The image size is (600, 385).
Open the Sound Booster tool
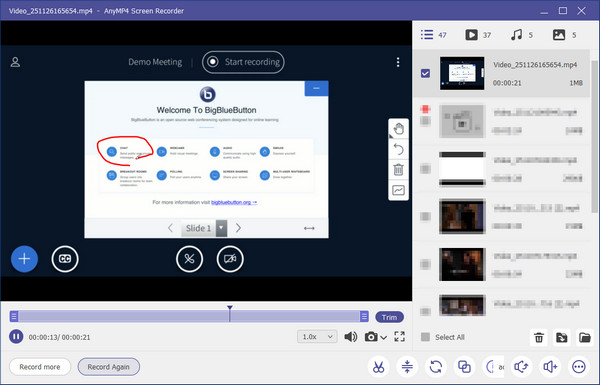550,367
